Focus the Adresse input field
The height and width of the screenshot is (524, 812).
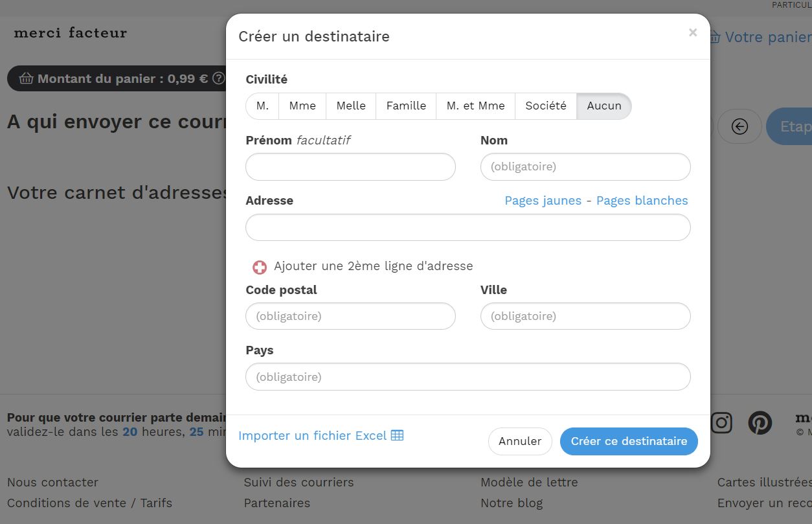468,227
